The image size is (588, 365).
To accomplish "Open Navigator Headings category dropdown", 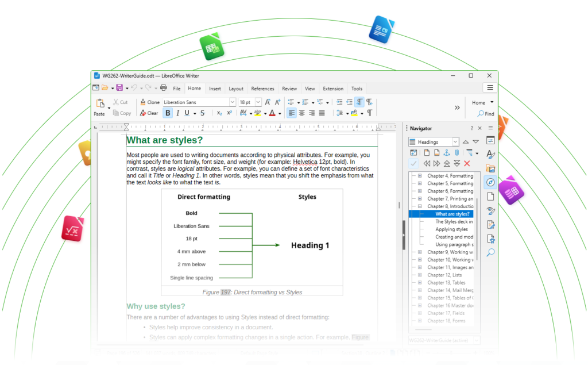I will click(455, 141).
